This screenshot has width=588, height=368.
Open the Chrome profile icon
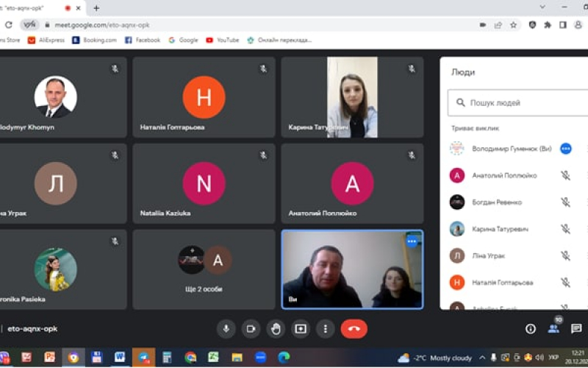pyautogui.click(x=578, y=25)
